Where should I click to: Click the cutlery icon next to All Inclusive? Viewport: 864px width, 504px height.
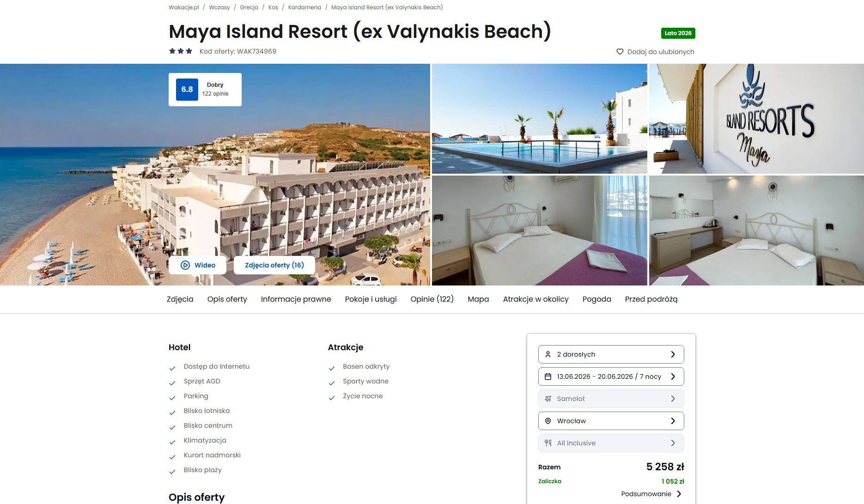548,443
